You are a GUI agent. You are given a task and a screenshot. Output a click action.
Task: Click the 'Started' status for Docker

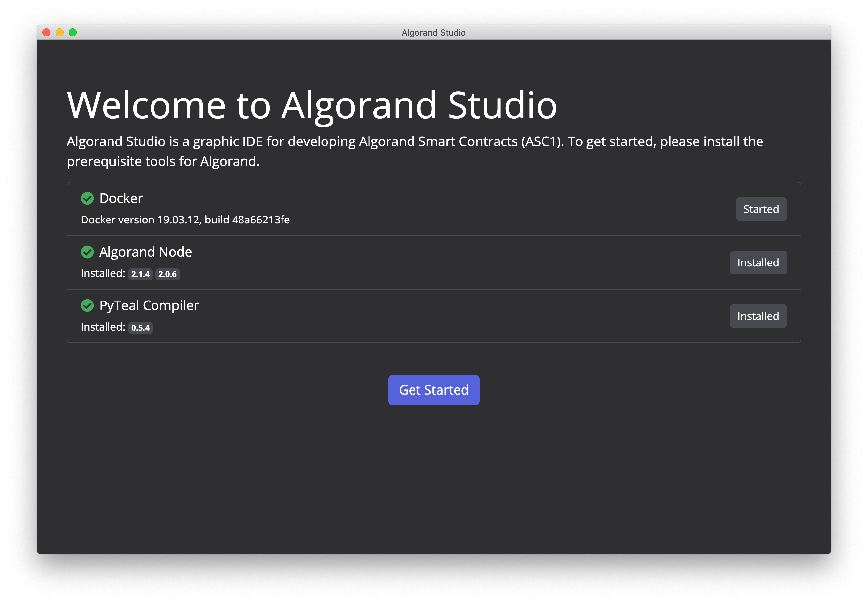coord(761,209)
